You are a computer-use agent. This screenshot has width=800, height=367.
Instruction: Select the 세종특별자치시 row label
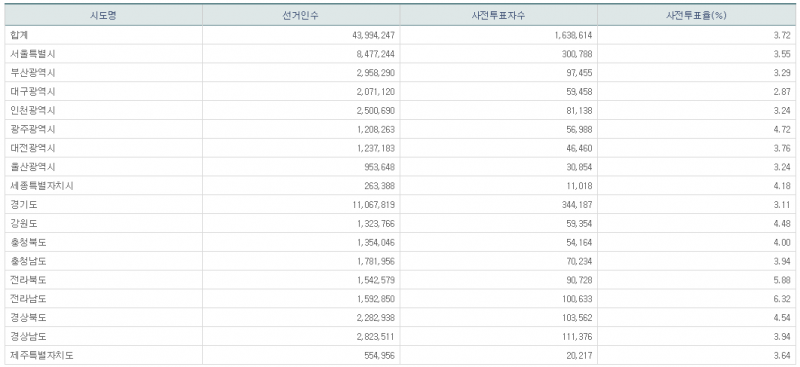[x=42, y=186]
